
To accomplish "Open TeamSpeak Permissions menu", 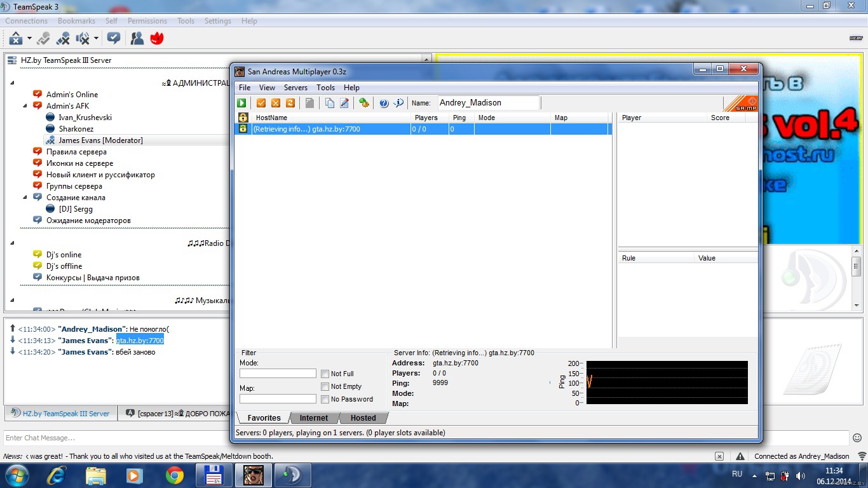I will 147,21.
